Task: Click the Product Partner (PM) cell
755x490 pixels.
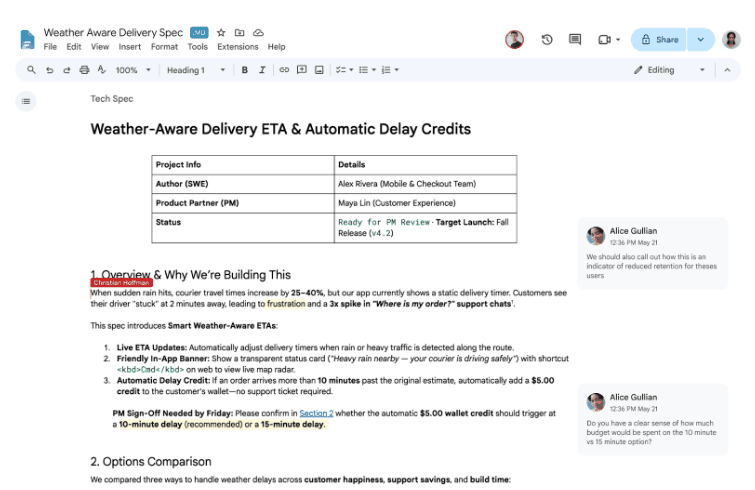Action: tap(243, 203)
